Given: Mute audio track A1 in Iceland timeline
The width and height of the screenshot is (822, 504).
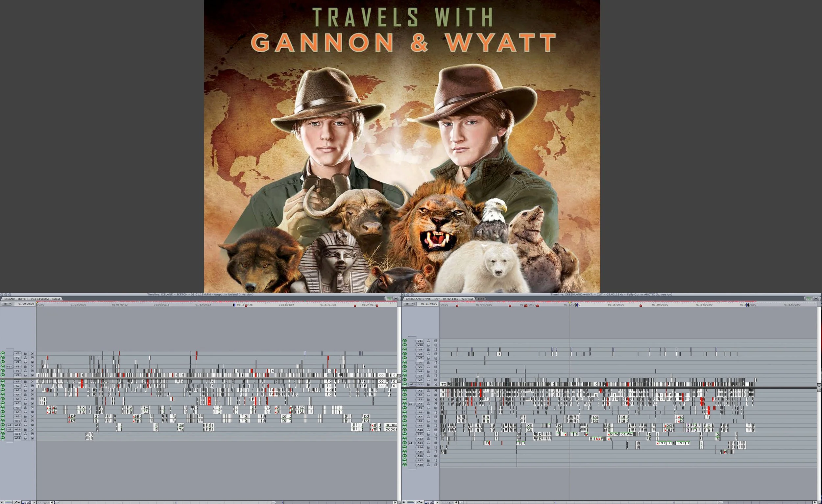Looking at the screenshot, I should pyautogui.click(x=3, y=381).
